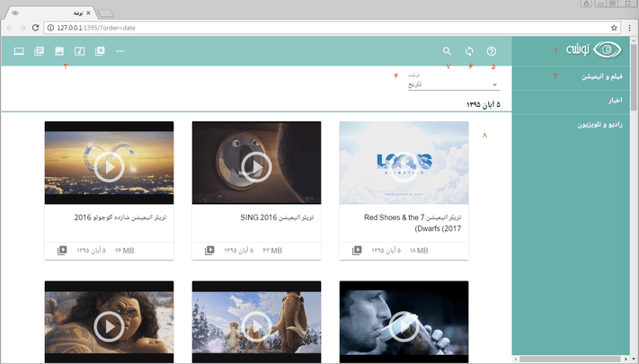Click the sync refresh icon in teal header
This screenshot has height=364, width=639.
(x=469, y=51)
